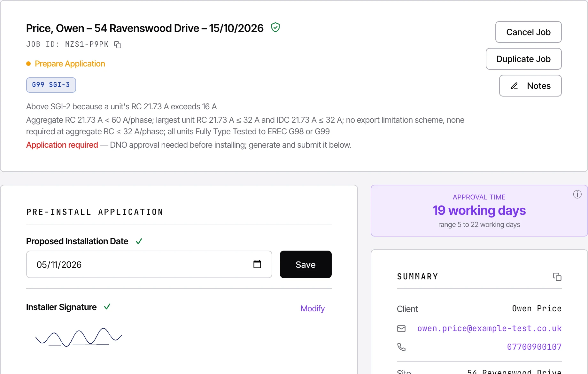Open approval time info icon
588x374 pixels.
[x=577, y=194]
